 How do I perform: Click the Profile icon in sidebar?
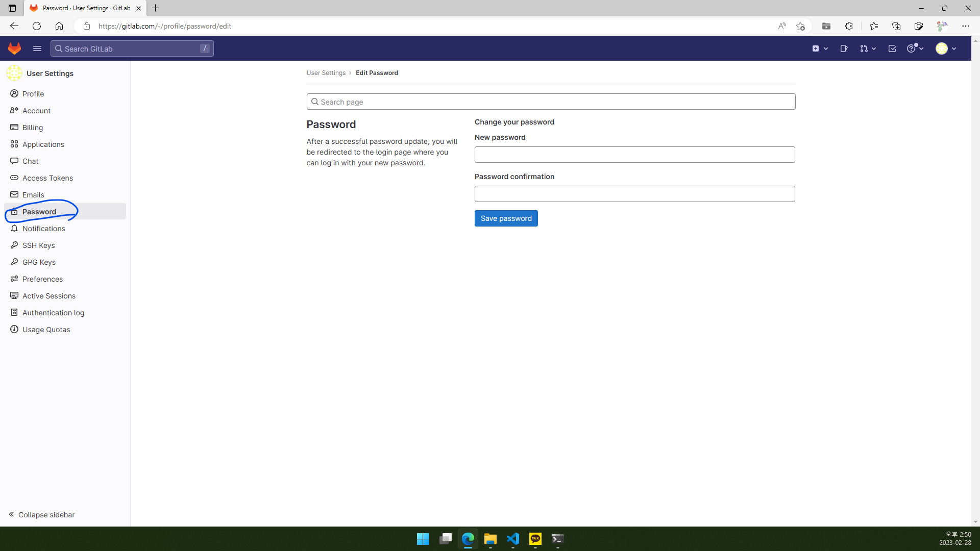pyautogui.click(x=14, y=93)
